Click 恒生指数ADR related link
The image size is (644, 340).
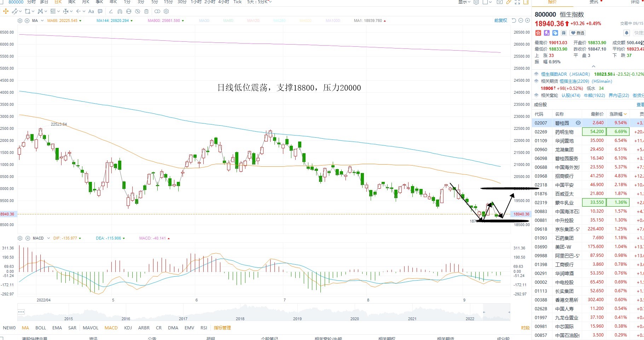click(x=565, y=74)
